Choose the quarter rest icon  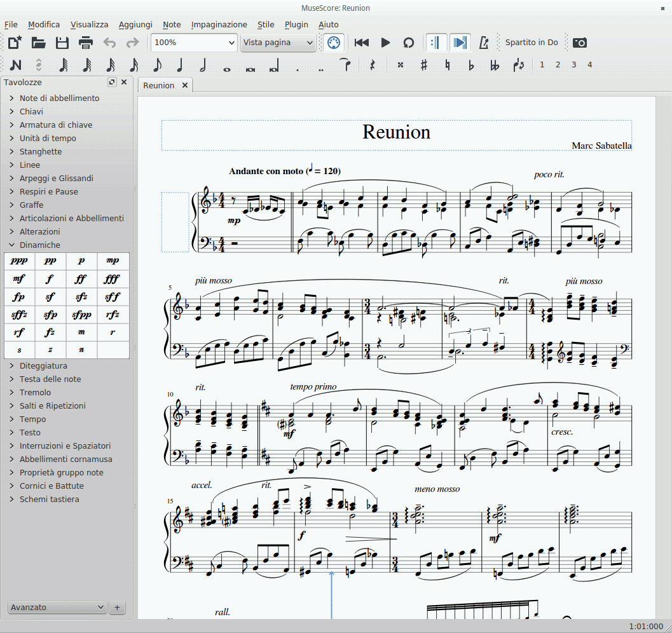[x=373, y=65]
